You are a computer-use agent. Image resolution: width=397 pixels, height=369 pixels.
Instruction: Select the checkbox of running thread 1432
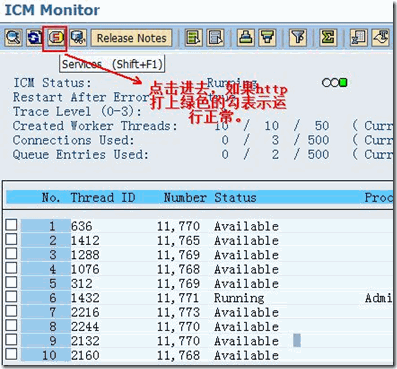pyautogui.click(x=11, y=297)
